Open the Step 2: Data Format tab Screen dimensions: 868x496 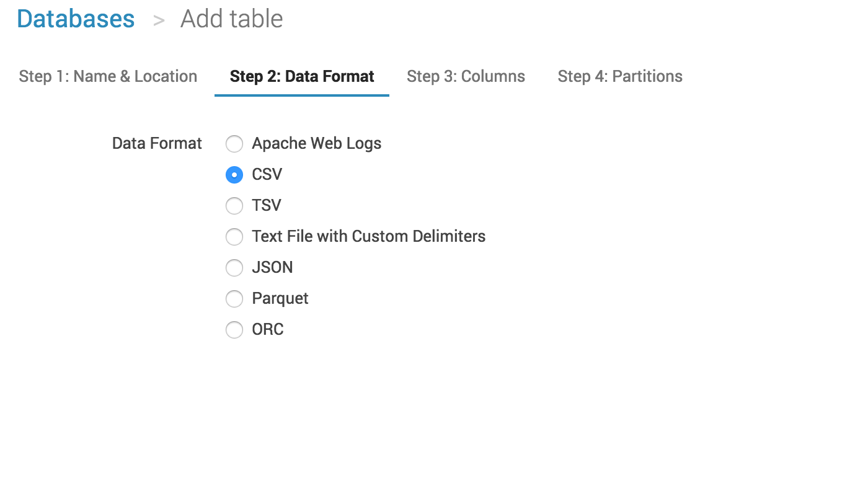(x=302, y=76)
